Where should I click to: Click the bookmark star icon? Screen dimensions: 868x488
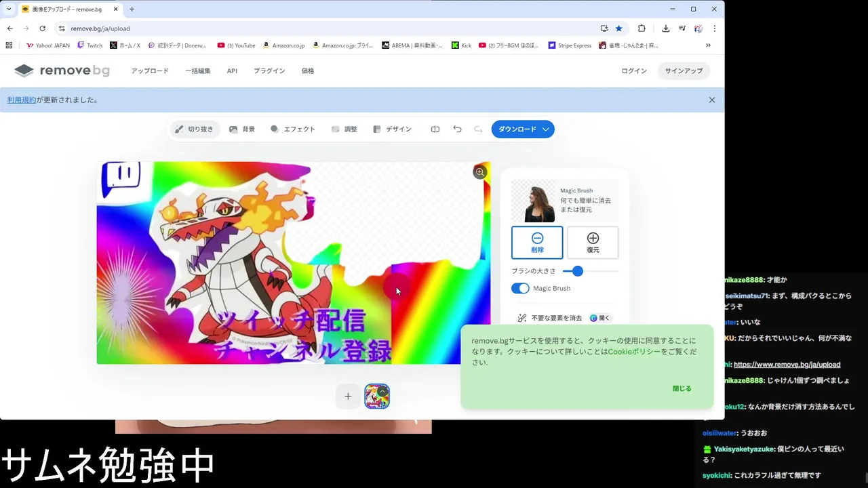[619, 28]
